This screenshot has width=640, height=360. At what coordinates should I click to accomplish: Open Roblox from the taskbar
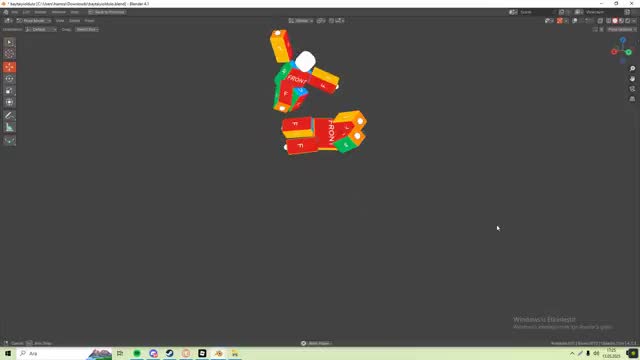tap(202, 353)
